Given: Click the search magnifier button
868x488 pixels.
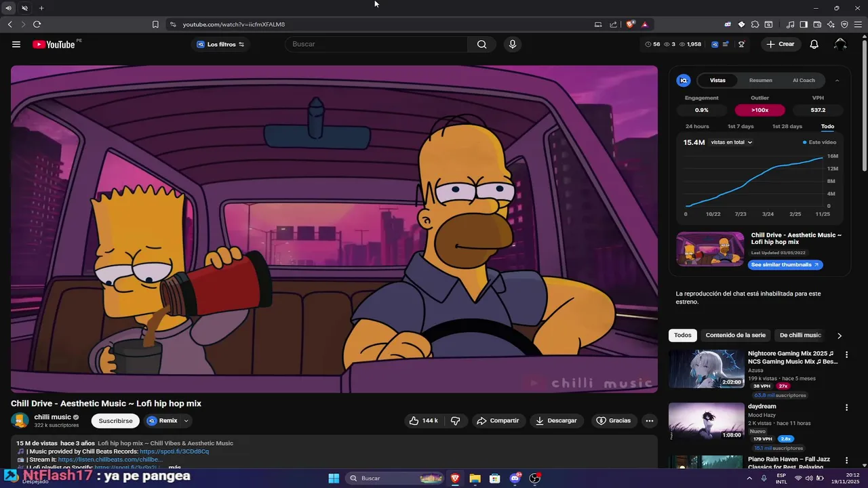Looking at the screenshot, I should [x=481, y=44].
